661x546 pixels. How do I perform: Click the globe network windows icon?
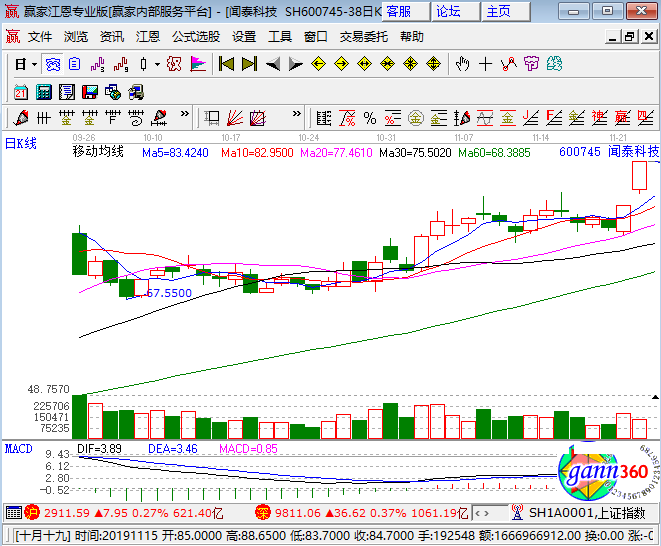click(x=113, y=92)
